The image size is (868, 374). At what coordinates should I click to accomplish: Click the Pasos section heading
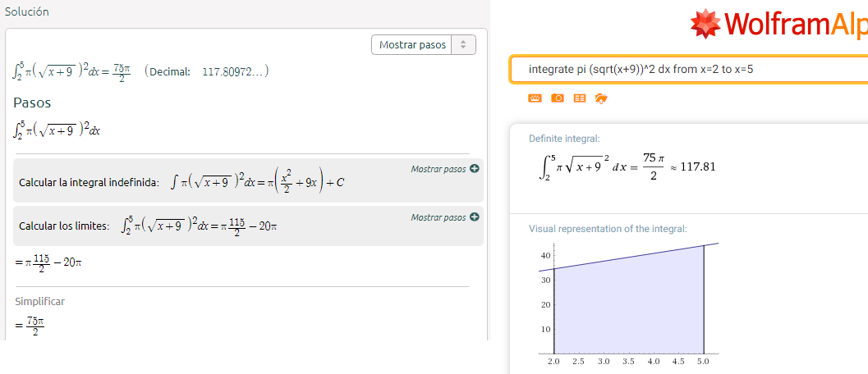pos(32,103)
